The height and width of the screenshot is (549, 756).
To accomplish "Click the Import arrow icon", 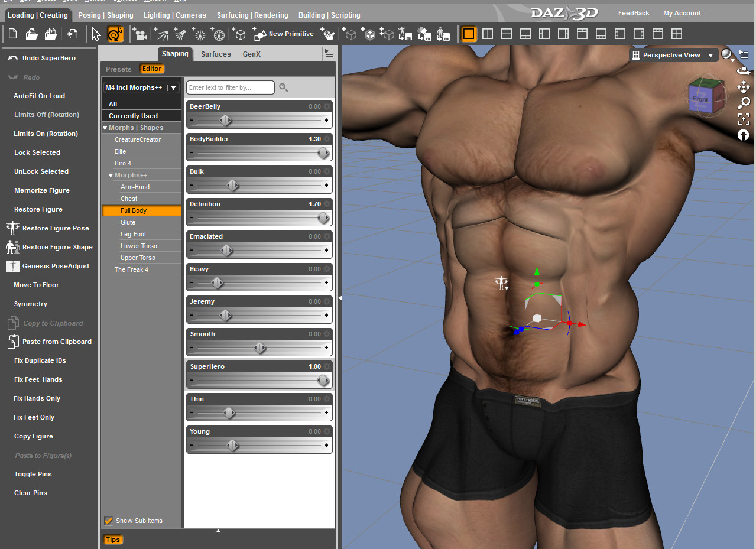I will (72, 34).
